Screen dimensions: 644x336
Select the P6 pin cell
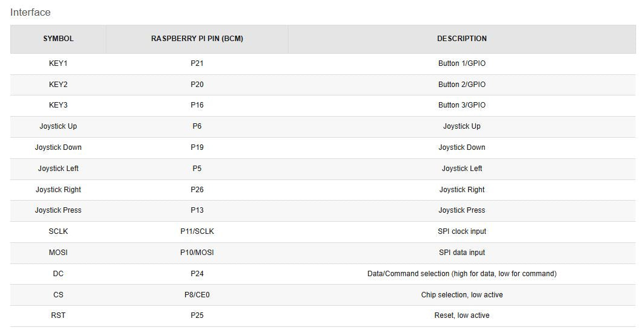tap(197, 126)
